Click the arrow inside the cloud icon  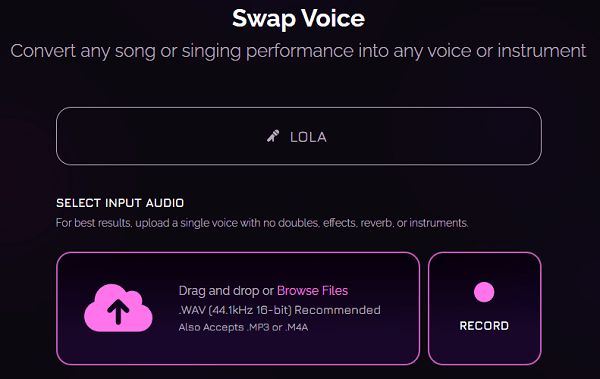118,311
